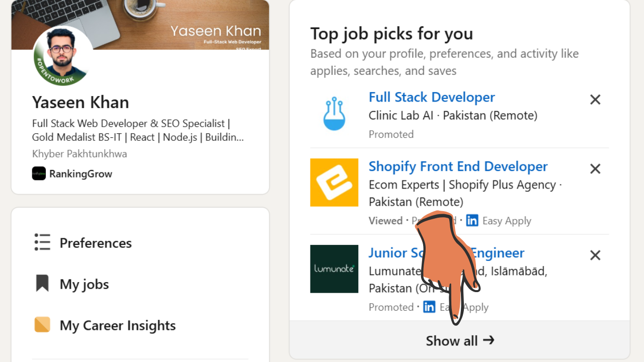644x362 pixels.
Task: Open the Full Stack Developer job posting
Action: [x=431, y=97]
